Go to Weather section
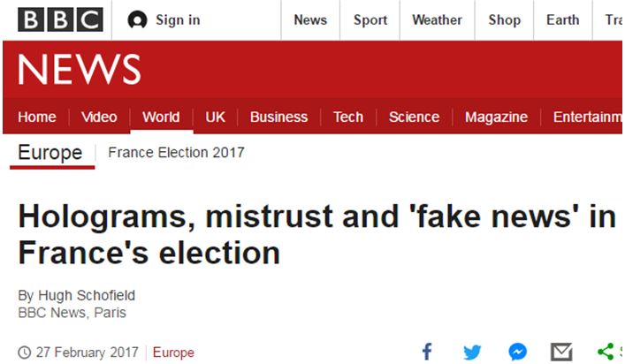 click(x=437, y=19)
